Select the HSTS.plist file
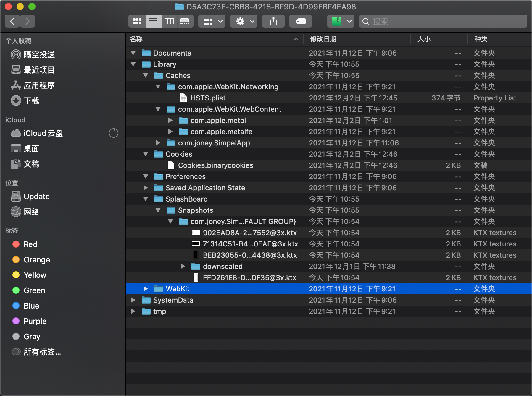Screen dimensions: 532x396 click(x=208, y=98)
